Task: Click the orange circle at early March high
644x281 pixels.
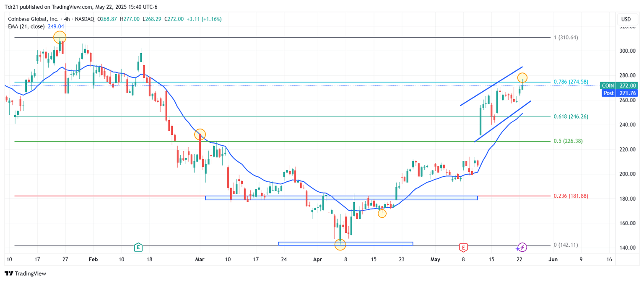Action: pos(200,134)
